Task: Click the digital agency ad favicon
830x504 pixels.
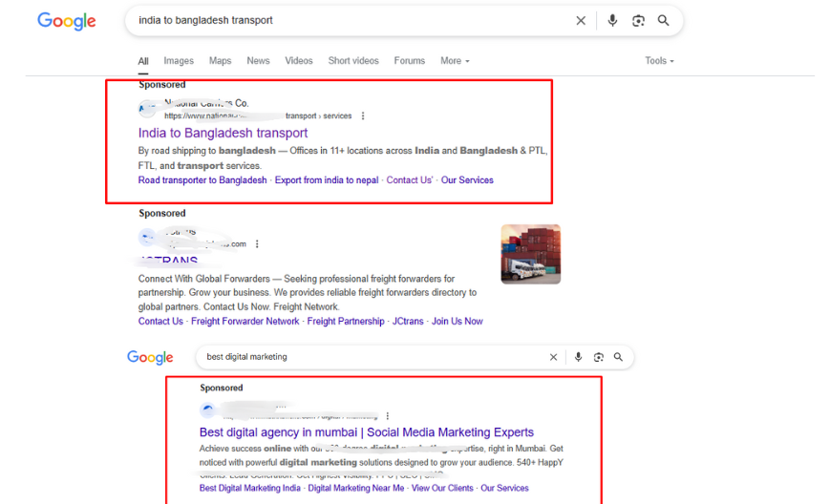Action: pos(208,409)
